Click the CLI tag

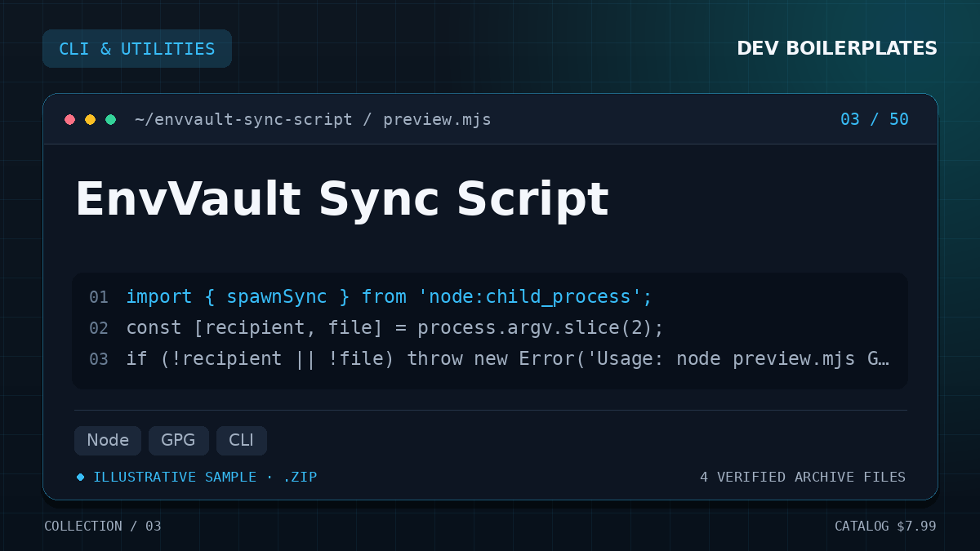tap(241, 441)
